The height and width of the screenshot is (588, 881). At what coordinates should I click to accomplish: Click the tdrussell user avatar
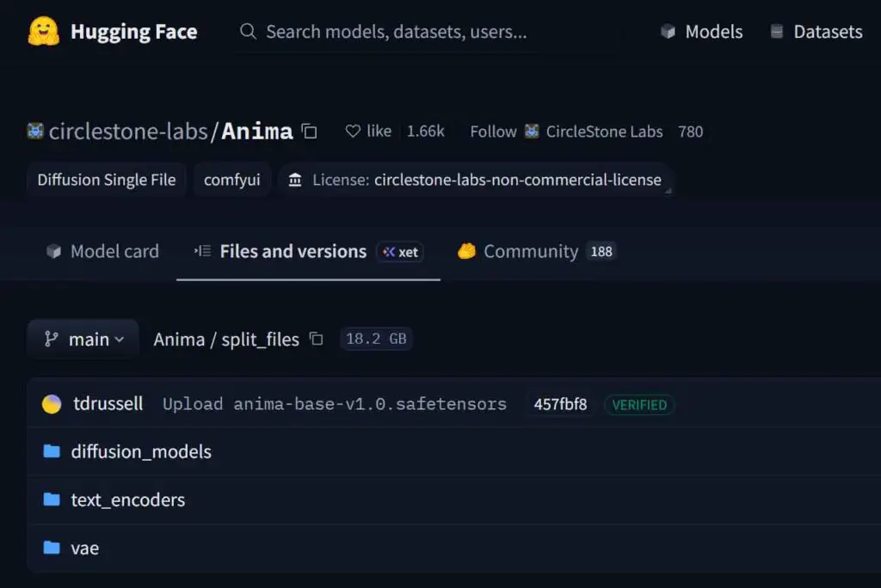(52, 404)
